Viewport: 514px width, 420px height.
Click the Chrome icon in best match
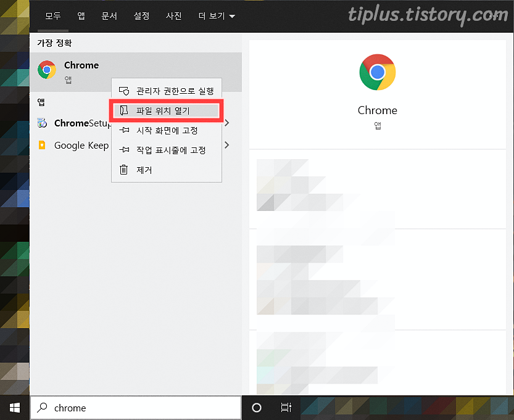pos(47,70)
